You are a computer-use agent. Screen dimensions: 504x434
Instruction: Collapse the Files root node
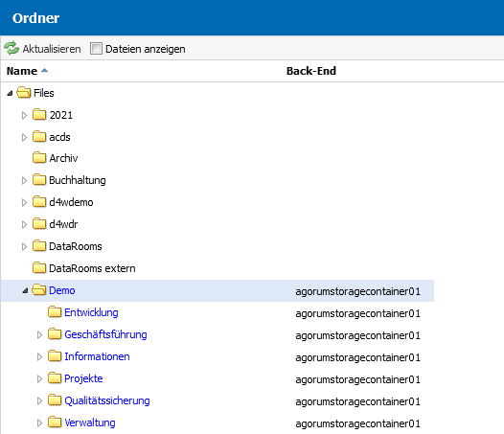[x=10, y=93]
